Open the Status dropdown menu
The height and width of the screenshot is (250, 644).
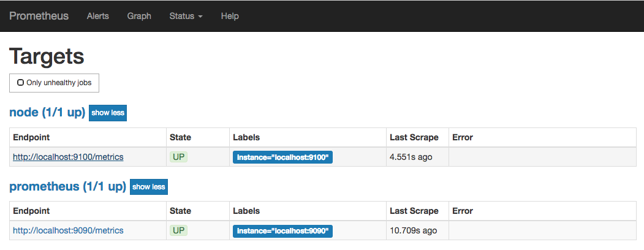[186, 16]
